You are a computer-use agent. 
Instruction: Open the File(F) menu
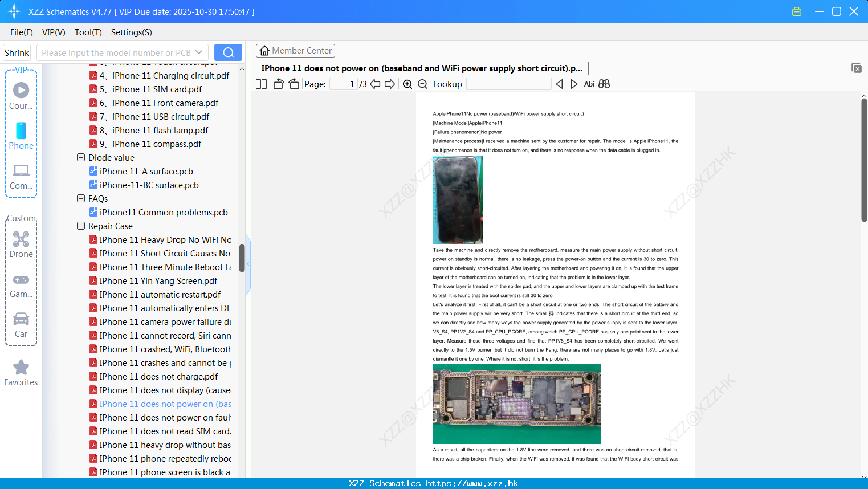pyautogui.click(x=22, y=32)
